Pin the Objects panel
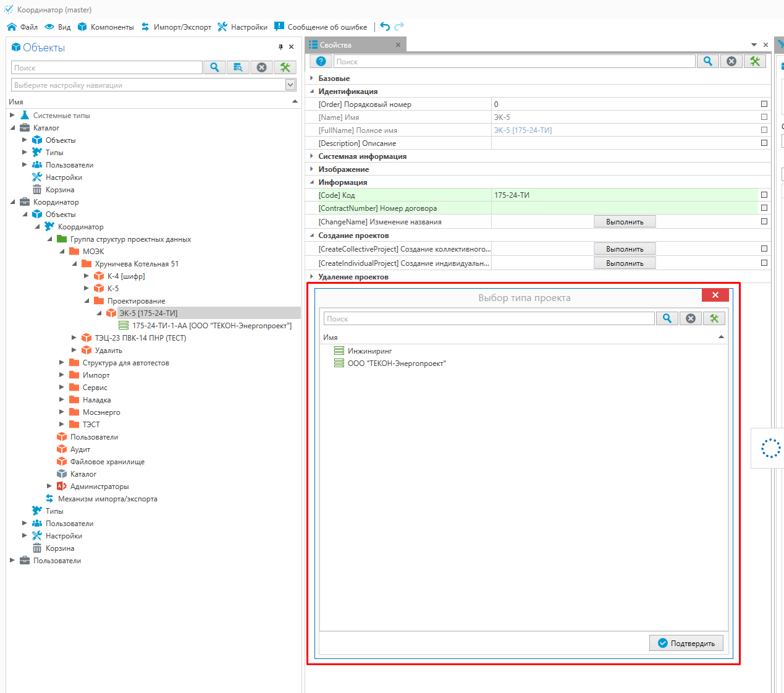This screenshot has height=693, width=784. [x=280, y=47]
